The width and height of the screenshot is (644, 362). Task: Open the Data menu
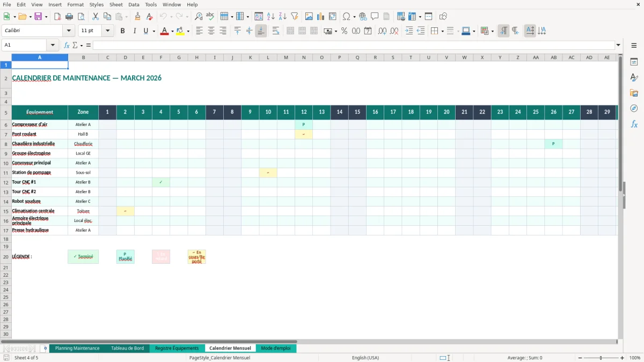click(134, 4)
